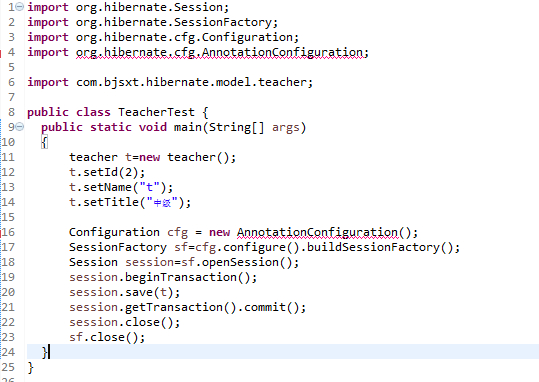Click session.beginTransaction() on line 19
The width and height of the screenshot is (539, 382).
click(x=163, y=277)
